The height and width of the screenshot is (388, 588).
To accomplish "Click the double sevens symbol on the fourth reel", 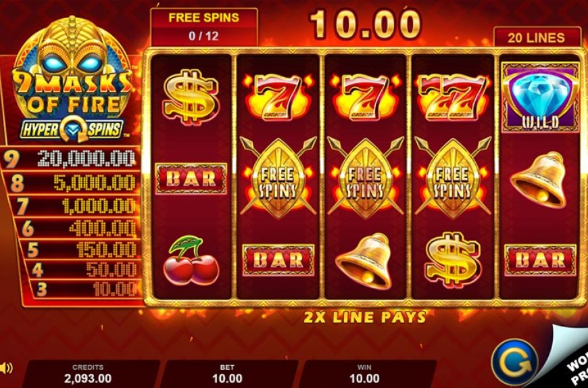I will tap(453, 97).
